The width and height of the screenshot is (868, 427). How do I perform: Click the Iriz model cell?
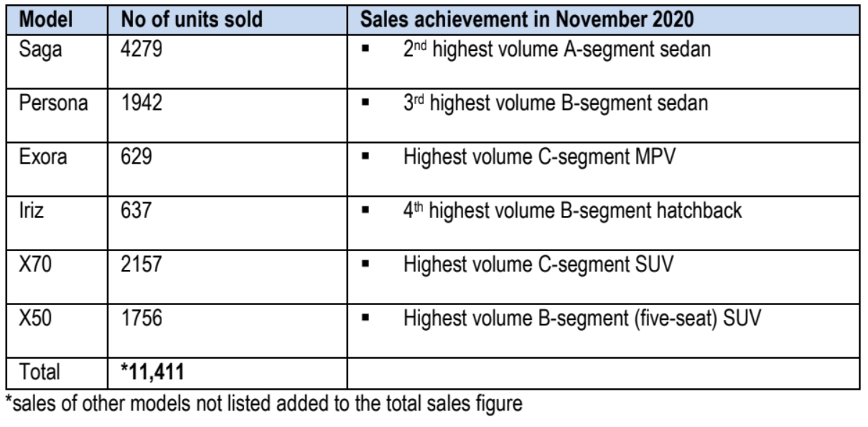tap(31, 211)
